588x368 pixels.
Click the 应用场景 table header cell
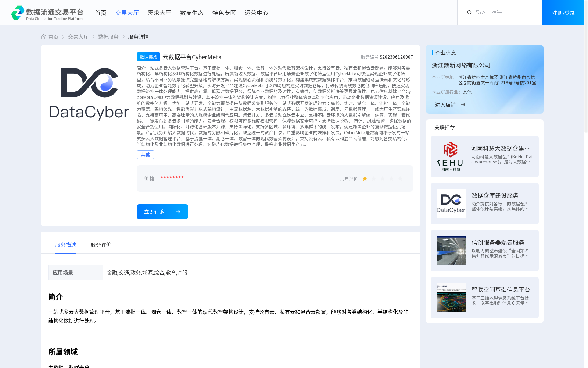click(75, 273)
